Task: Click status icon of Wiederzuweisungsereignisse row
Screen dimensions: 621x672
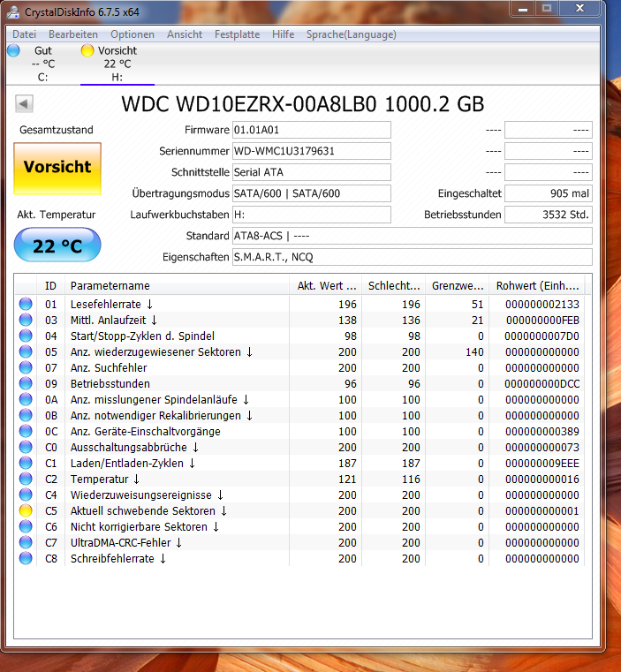Action: pos(26,495)
